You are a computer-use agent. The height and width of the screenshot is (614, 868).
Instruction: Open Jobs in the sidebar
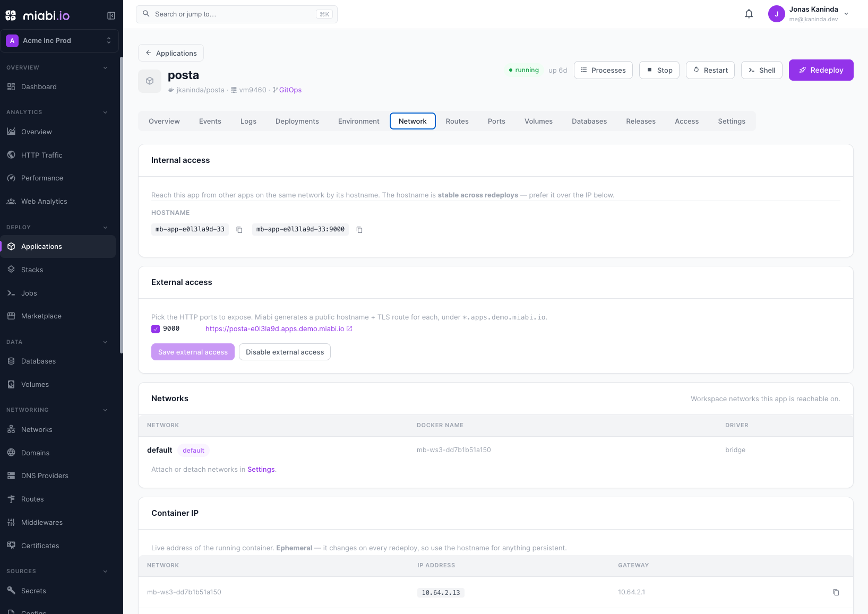pos(58,293)
